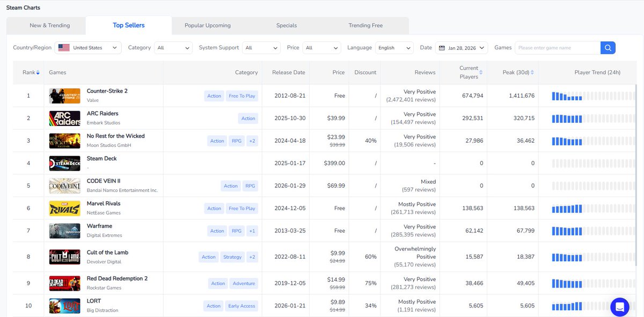This screenshot has width=644, height=317.
Task: Click the blue search magnifier button
Action: point(608,48)
